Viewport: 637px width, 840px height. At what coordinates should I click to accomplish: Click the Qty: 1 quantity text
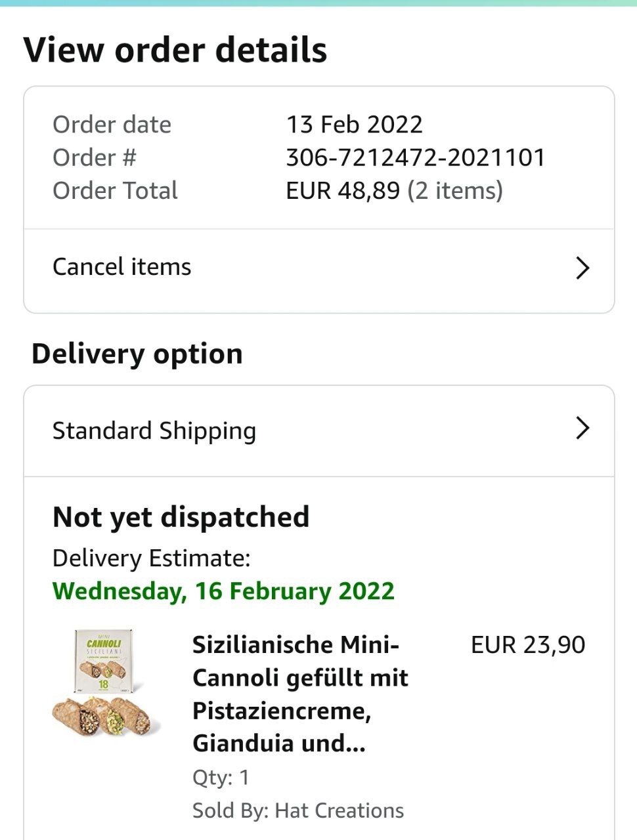221,778
